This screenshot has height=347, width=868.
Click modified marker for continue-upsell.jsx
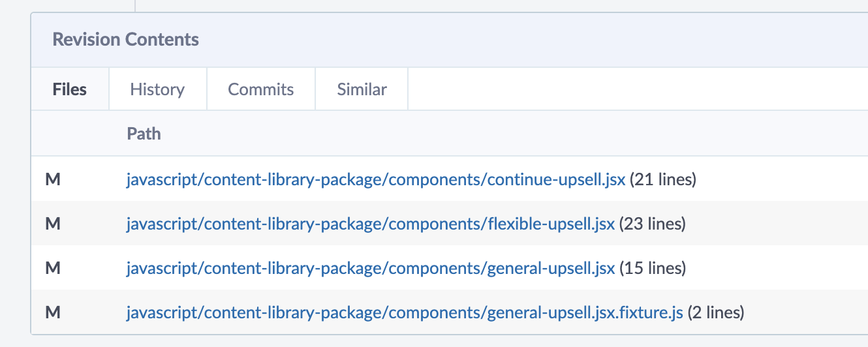click(53, 179)
